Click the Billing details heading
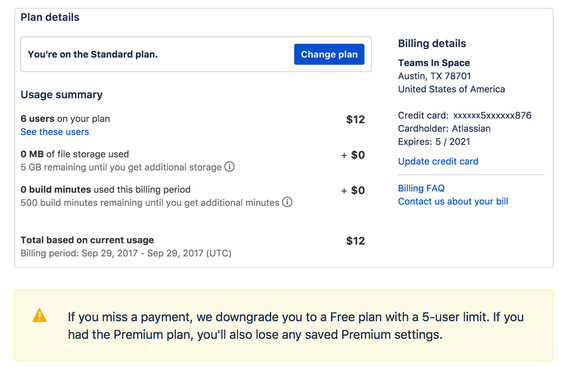569x376 pixels. 432,44
